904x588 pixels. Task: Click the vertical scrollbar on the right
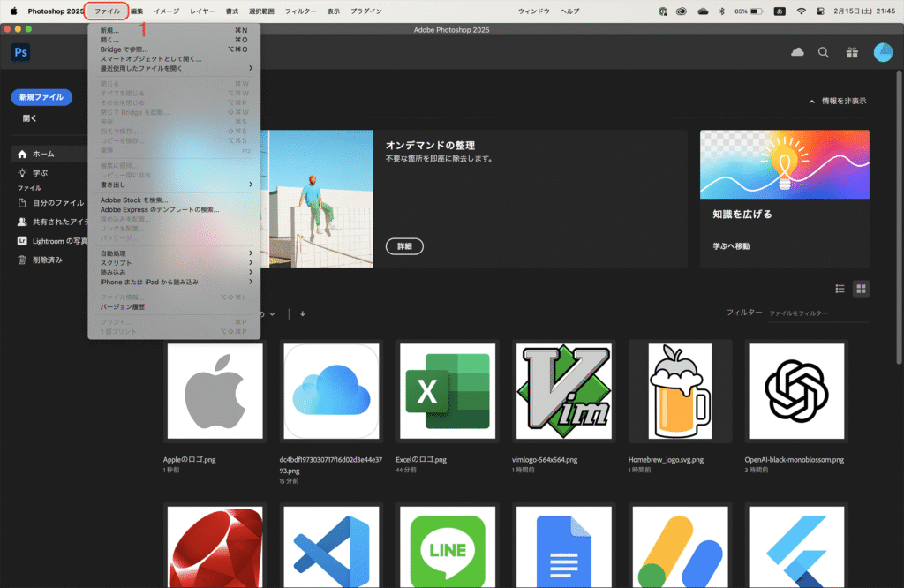(x=900, y=217)
